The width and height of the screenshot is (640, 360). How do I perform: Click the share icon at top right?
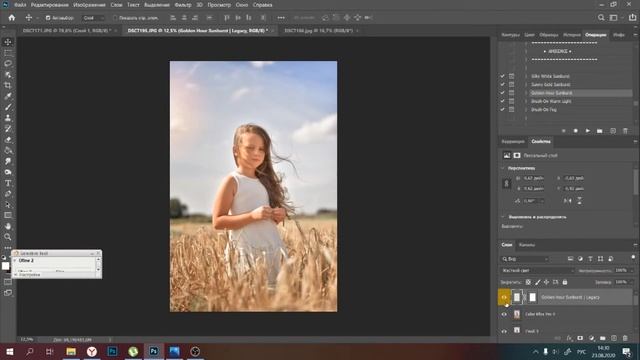(632, 18)
